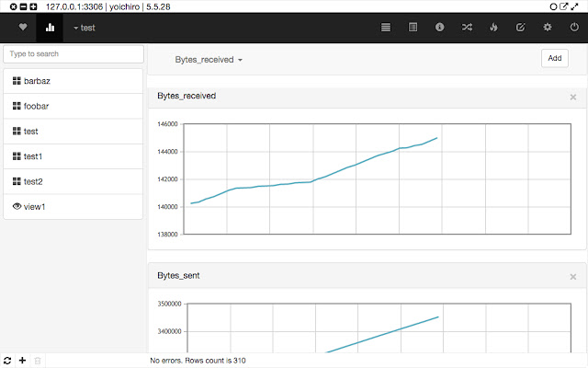Image resolution: width=588 pixels, height=368 pixels.
Task: Close the Bytes_received chart panel
Action: click(x=573, y=98)
